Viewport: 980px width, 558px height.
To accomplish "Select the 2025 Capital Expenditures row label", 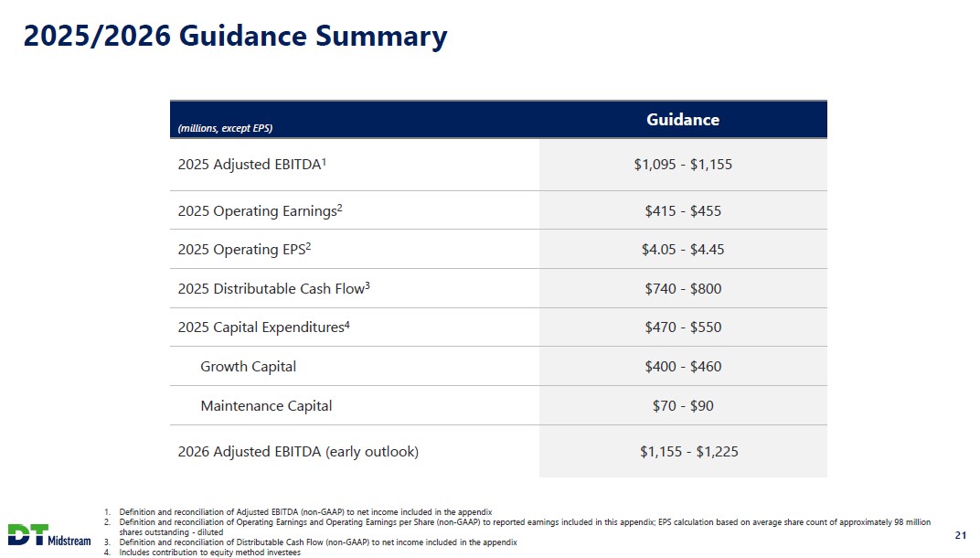I will coord(263,327).
